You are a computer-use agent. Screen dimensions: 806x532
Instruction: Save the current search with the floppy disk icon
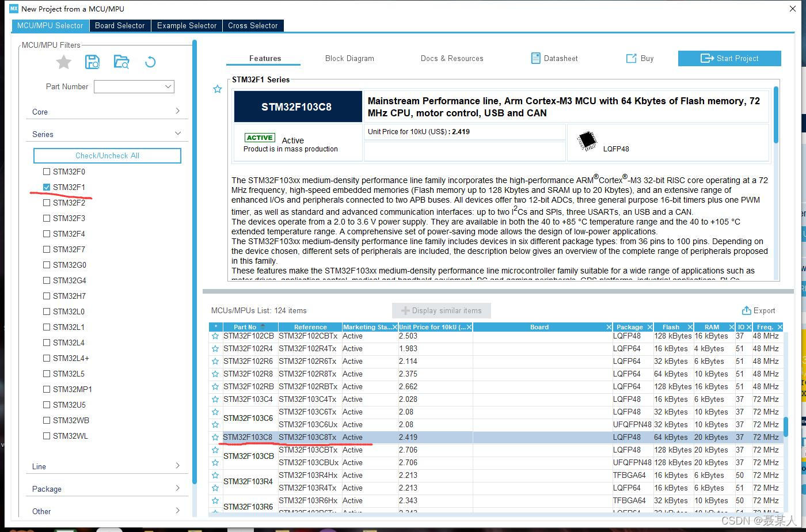[x=92, y=62]
